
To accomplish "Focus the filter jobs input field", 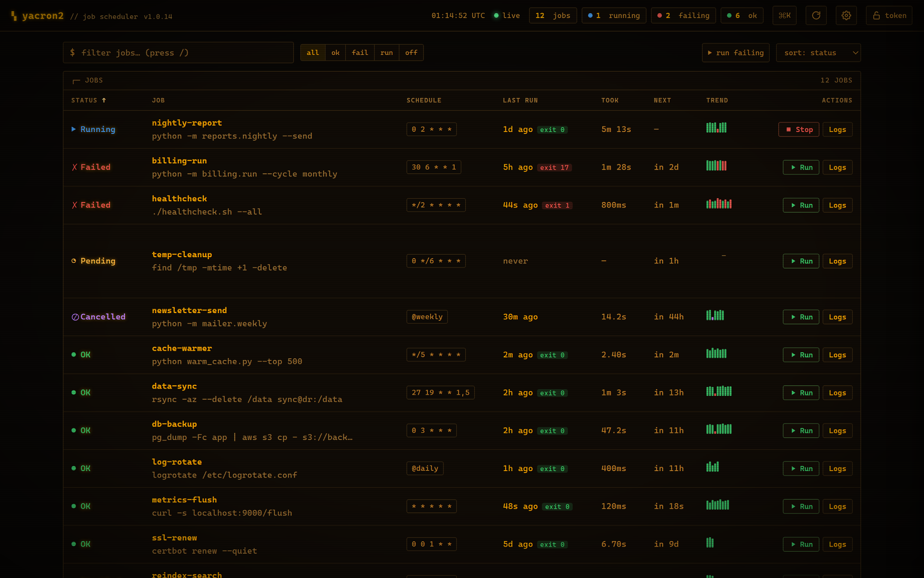I will [178, 52].
